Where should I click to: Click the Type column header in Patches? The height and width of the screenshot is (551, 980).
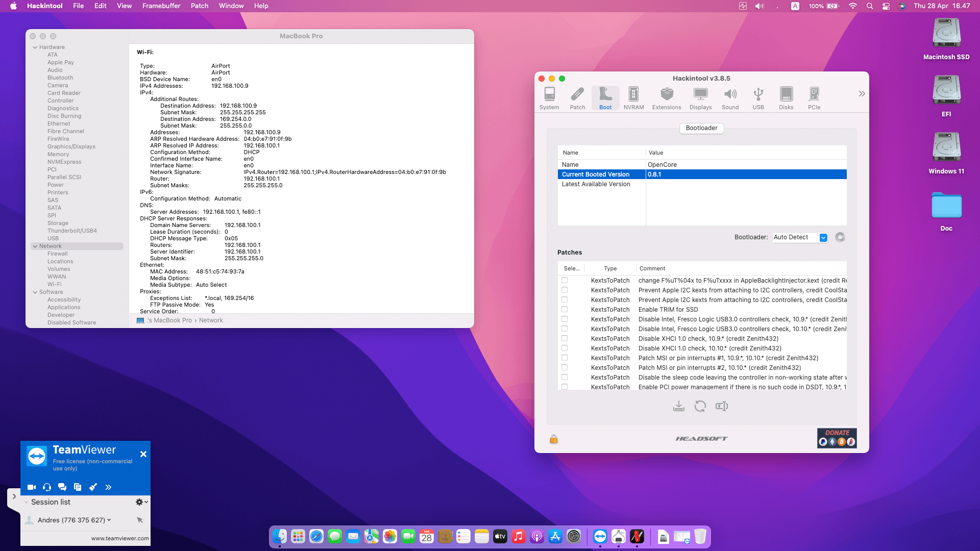tap(610, 268)
